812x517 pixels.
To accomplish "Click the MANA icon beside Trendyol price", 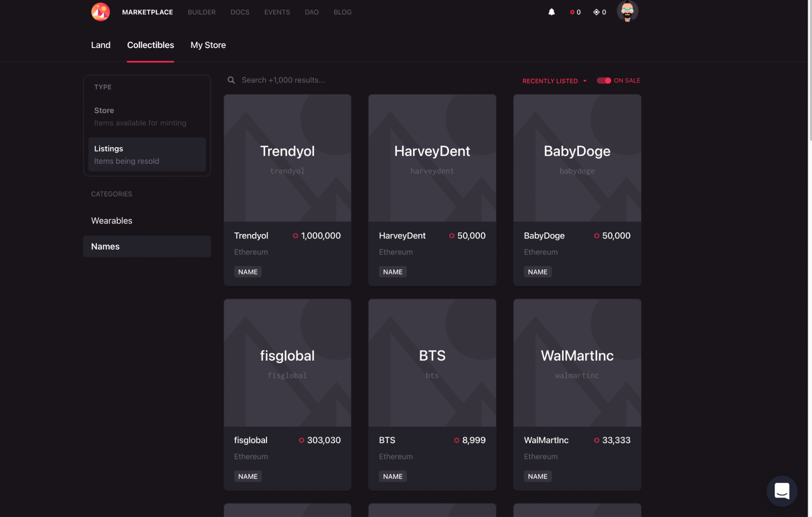I will coord(295,236).
